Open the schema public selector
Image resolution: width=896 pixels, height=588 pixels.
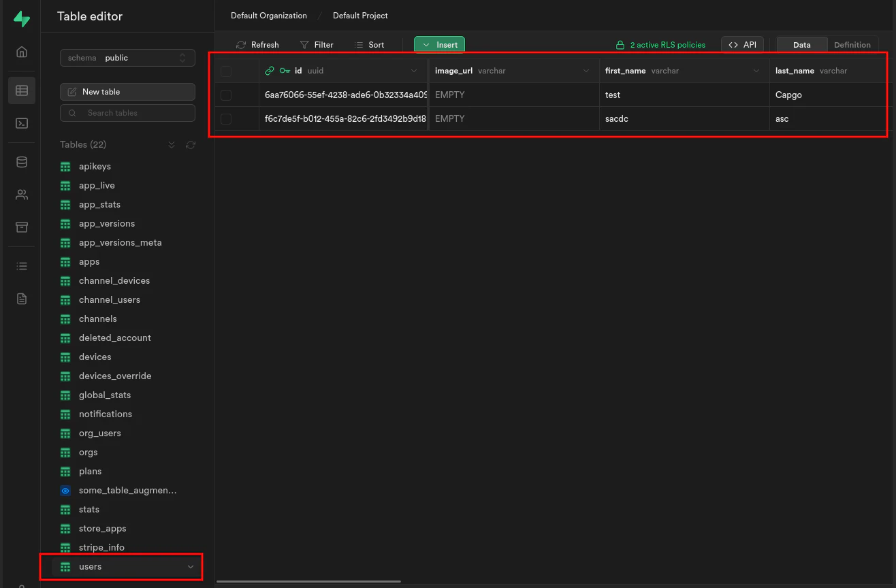coord(127,58)
